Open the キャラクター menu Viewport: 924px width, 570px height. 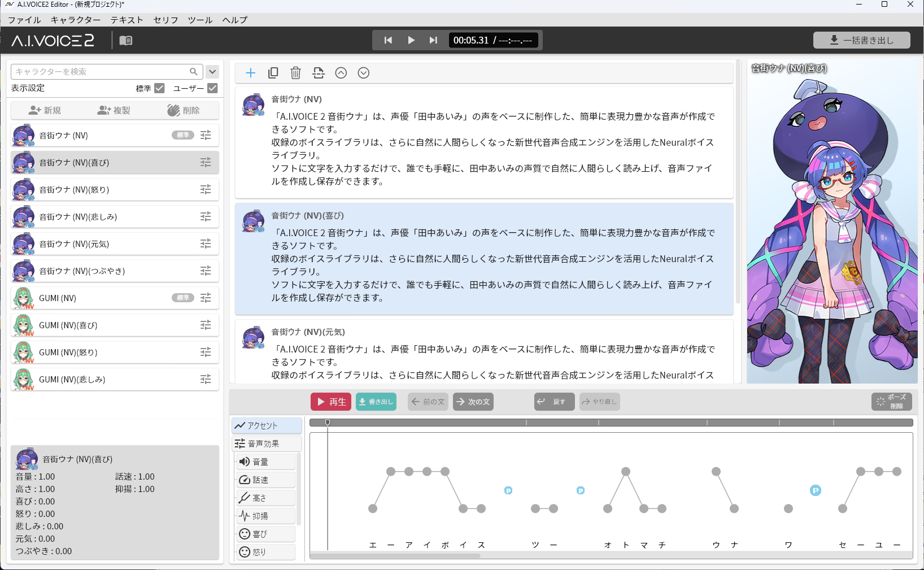point(76,20)
